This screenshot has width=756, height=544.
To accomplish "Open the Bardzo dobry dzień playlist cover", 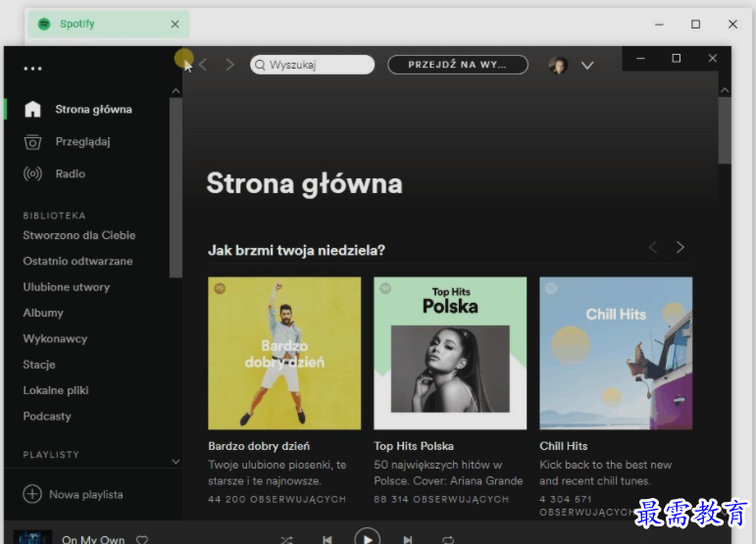I will pos(284,353).
